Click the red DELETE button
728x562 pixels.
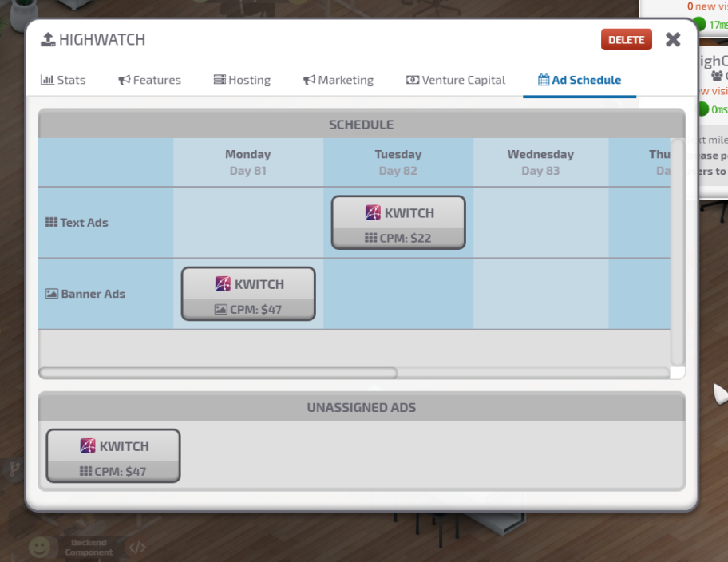pyautogui.click(x=627, y=39)
